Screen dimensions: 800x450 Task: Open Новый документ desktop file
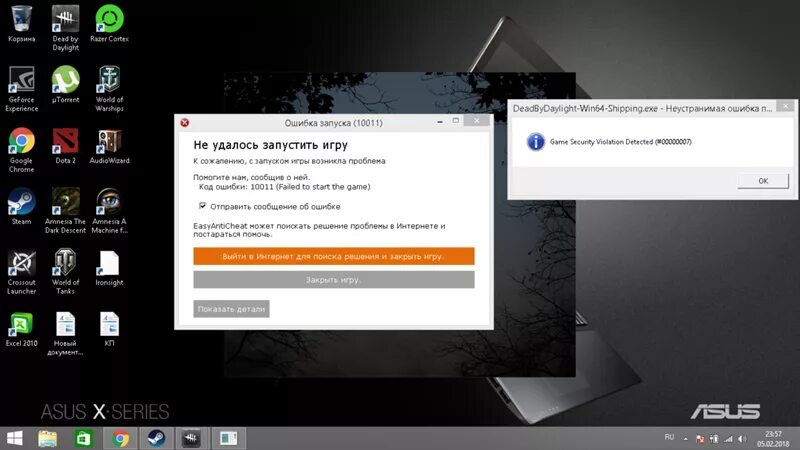[x=65, y=333]
